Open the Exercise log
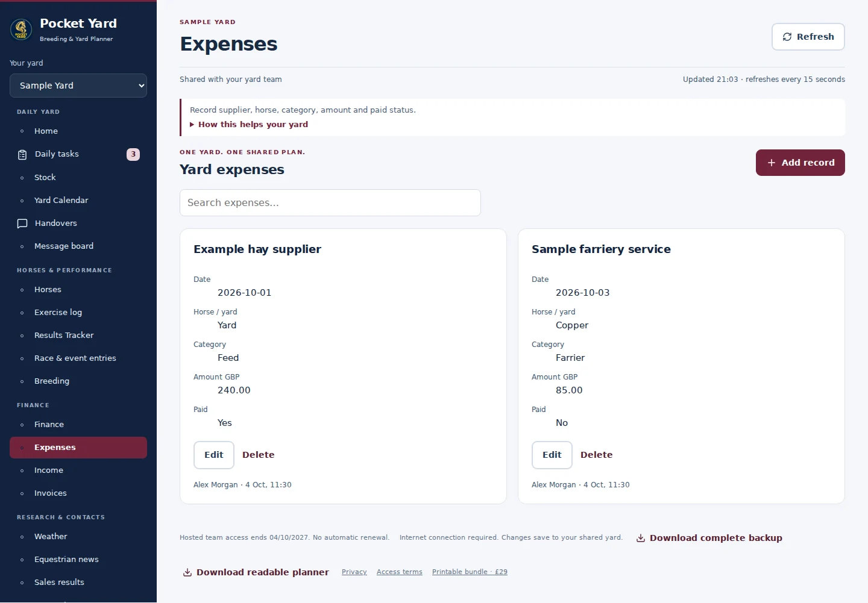This screenshot has height=603, width=868. pyautogui.click(x=78, y=313)
